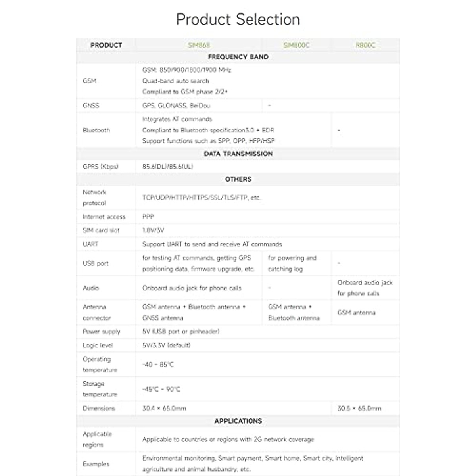Select the GNSS row label
The image size is (476, 476).
91,106
